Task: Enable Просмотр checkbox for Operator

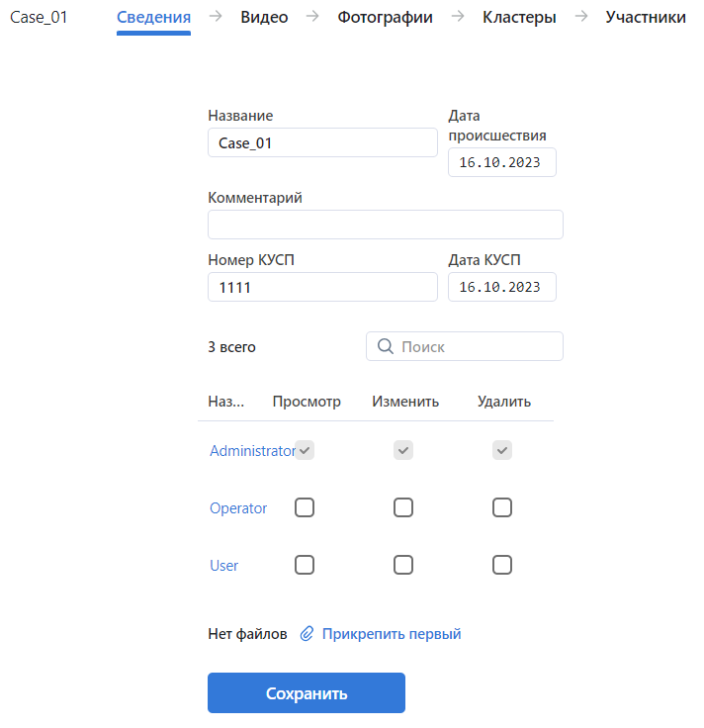Action: click(305, 507)
